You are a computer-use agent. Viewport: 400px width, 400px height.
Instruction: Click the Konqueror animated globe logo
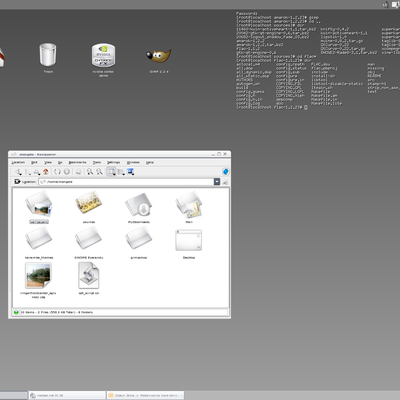coord(225,172)
